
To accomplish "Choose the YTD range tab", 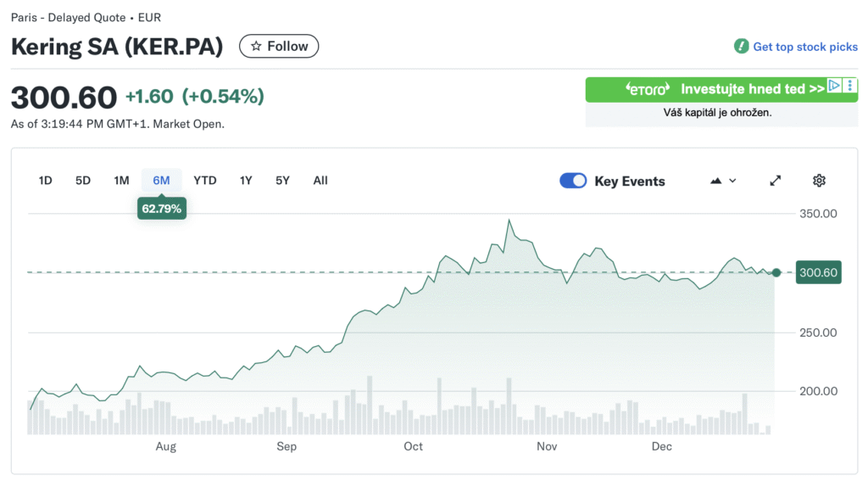I will coord(205,181).
